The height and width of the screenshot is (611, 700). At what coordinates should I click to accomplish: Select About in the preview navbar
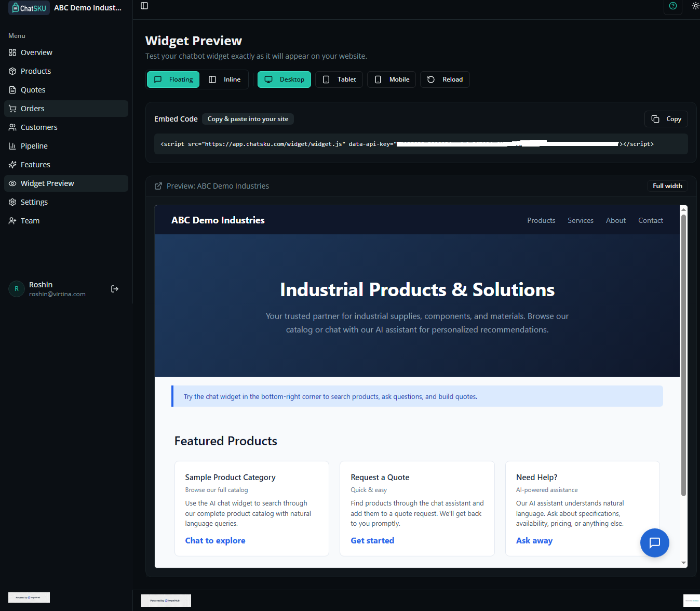point(615,220)
